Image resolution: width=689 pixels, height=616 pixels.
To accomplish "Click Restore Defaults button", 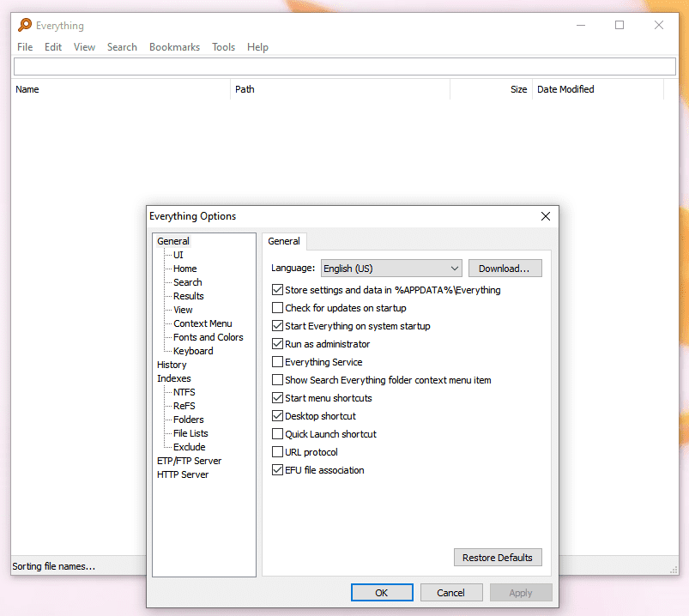I will click(498, 557).
